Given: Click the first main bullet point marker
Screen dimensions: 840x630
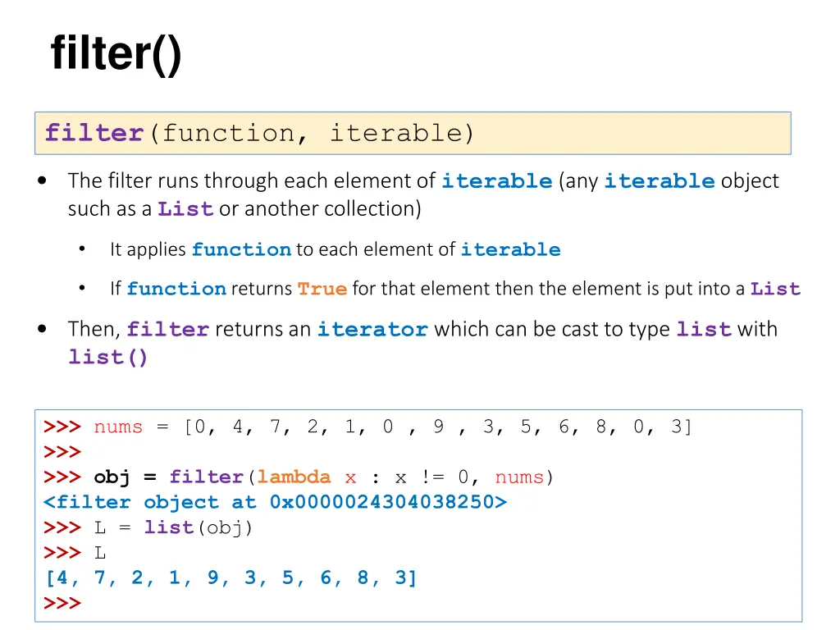Looking at the screenshot, I should pos(43,181).
